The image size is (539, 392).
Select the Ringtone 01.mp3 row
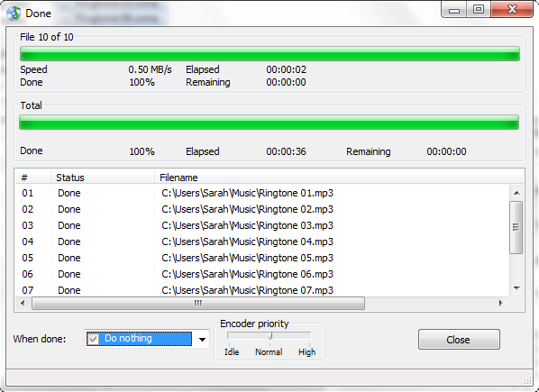click(x=262, y=193)
